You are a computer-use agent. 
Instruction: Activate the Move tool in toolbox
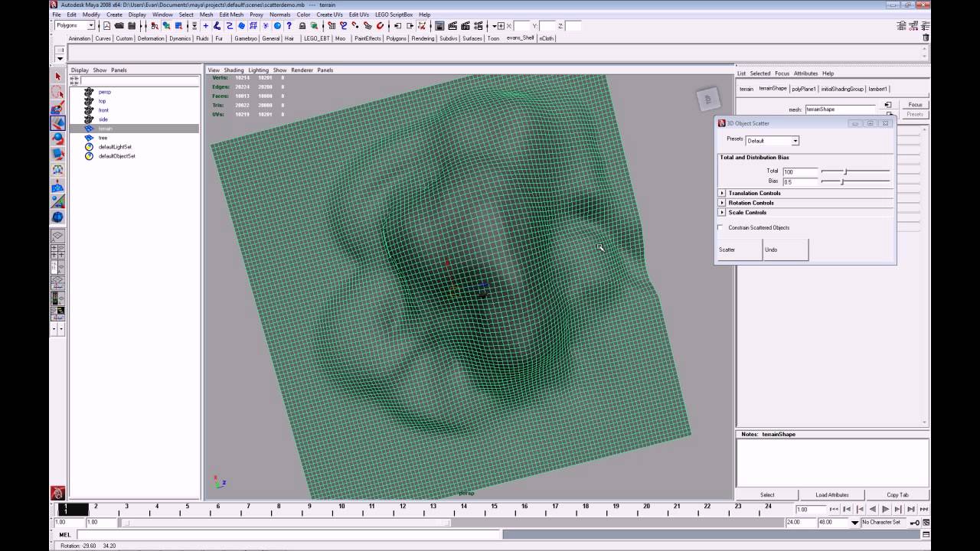pos(57,122)
